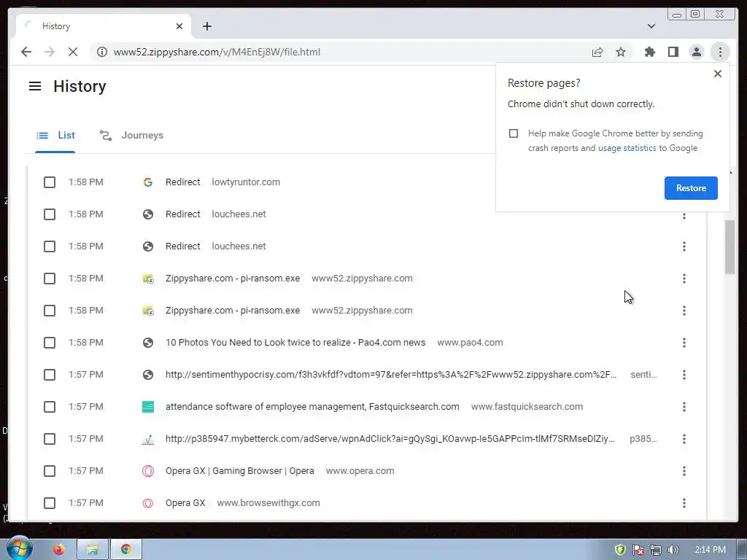Viewport: 747px width, 560px height.
Task: Click the Chrome taskbar button
Action: point(126,550)
